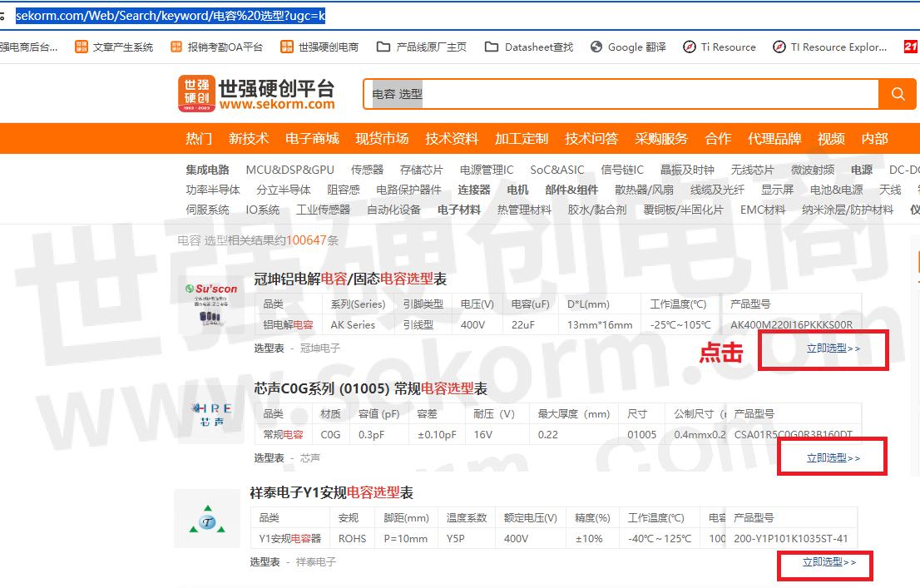This screenshot has height=588, width=920.
Task: Select the 电机 category link
Action: pyautogui.click(x=517, y=190)
